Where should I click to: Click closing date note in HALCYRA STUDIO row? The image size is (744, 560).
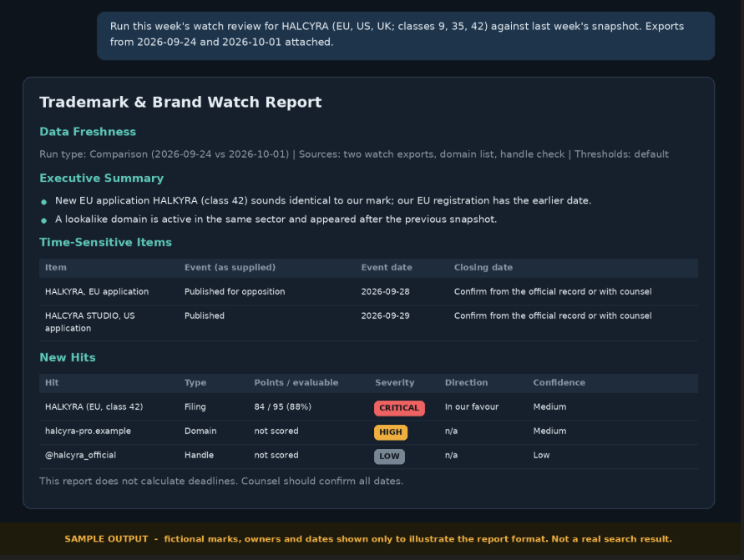[553, 315]
